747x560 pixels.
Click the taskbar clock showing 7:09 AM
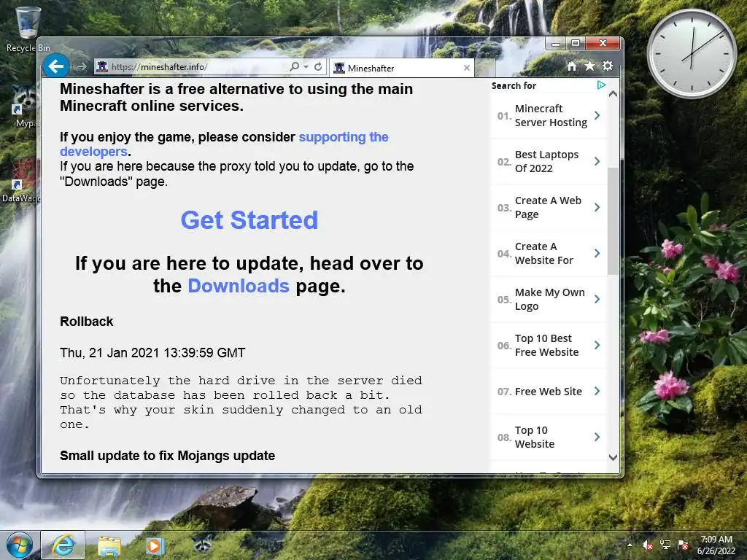tap(716, 545)
